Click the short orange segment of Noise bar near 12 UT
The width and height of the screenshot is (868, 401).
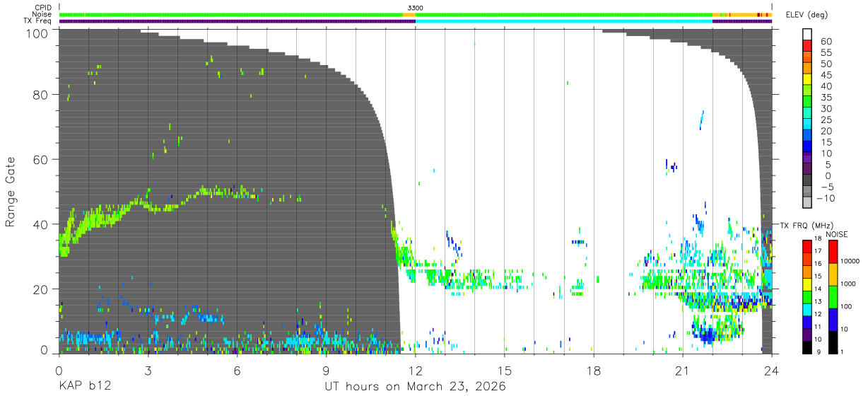coord(409,14)
